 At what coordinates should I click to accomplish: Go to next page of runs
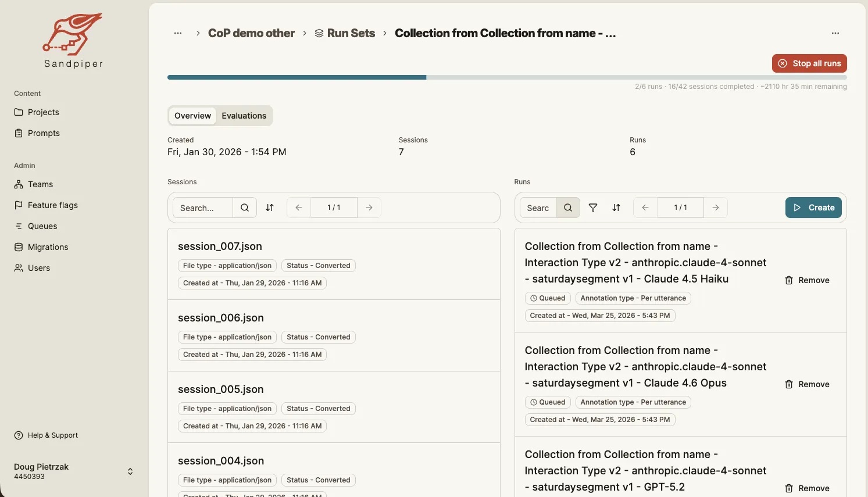point(716,208)
